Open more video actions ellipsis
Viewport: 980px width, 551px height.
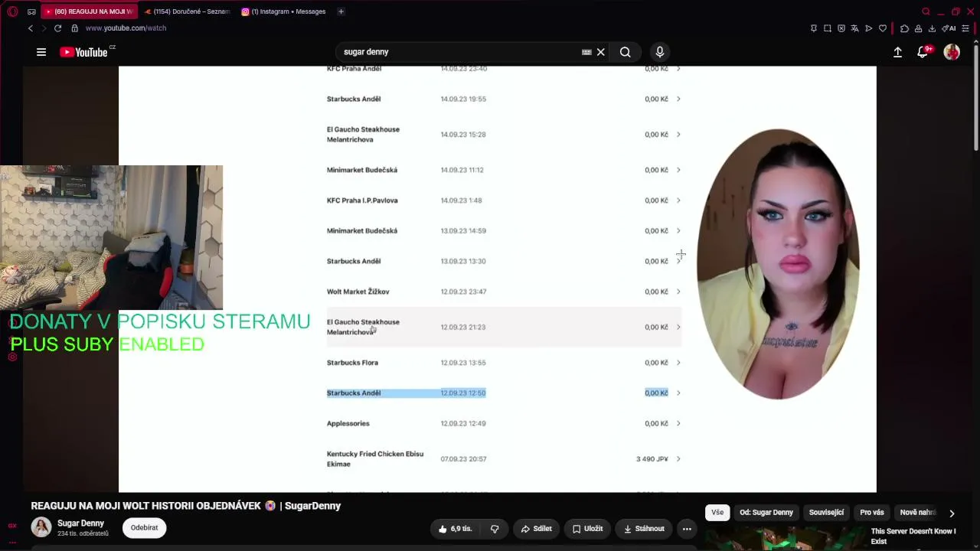[687, 529]
